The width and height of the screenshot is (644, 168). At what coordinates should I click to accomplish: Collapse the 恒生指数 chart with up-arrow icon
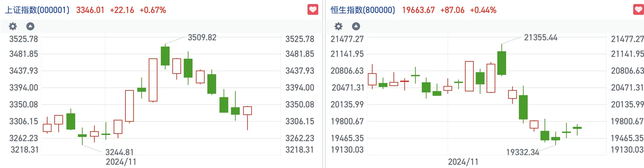(x=356, y=26)
